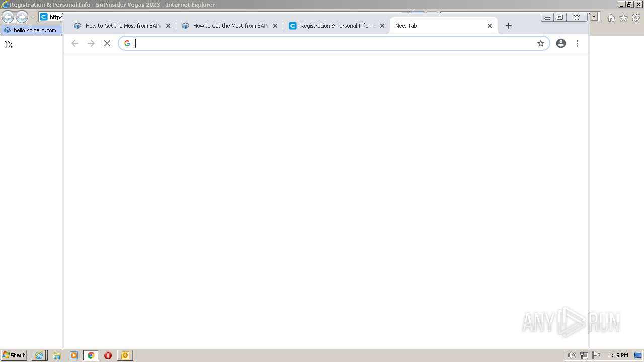Image resolution: width=644 pixels, height=362 pixels.
Task: Switch to second 'How to Get the Most from SAP' tab
Action: (230, 26)
